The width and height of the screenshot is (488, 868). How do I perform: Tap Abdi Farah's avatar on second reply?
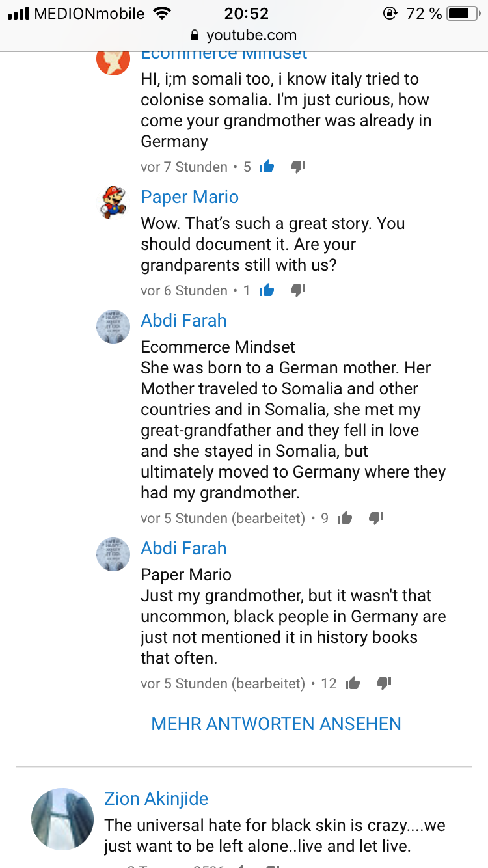coord(113,554)
